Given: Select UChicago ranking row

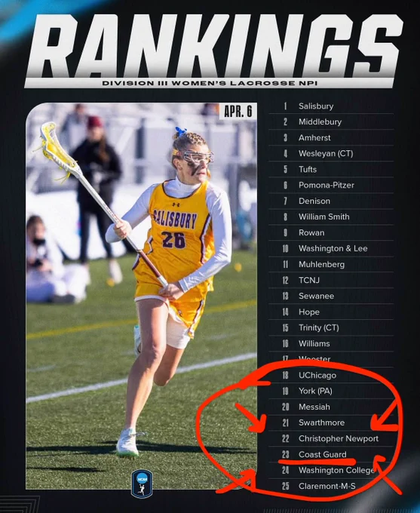Looking at the screenshot, I should (331, 375).
